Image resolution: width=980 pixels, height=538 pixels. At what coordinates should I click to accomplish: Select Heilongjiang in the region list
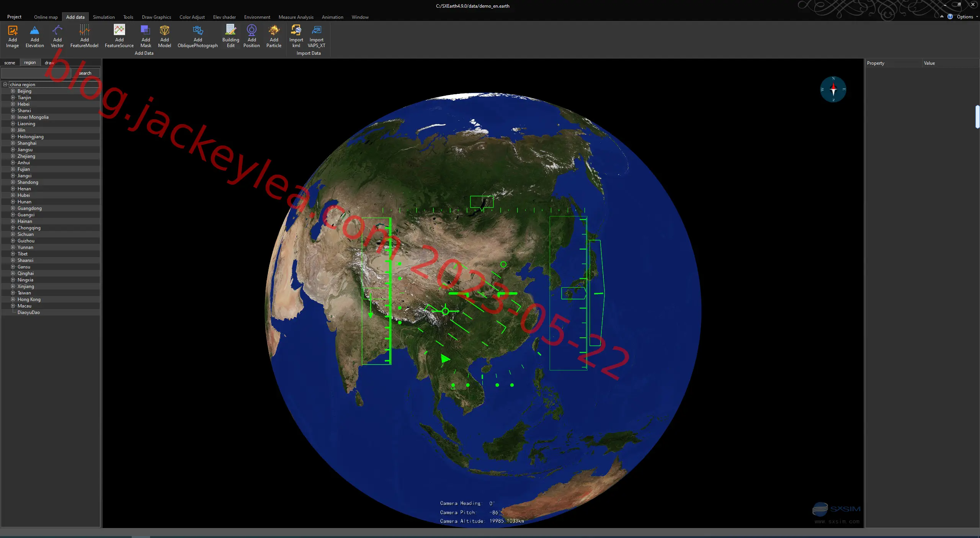[x=31, y=136]
